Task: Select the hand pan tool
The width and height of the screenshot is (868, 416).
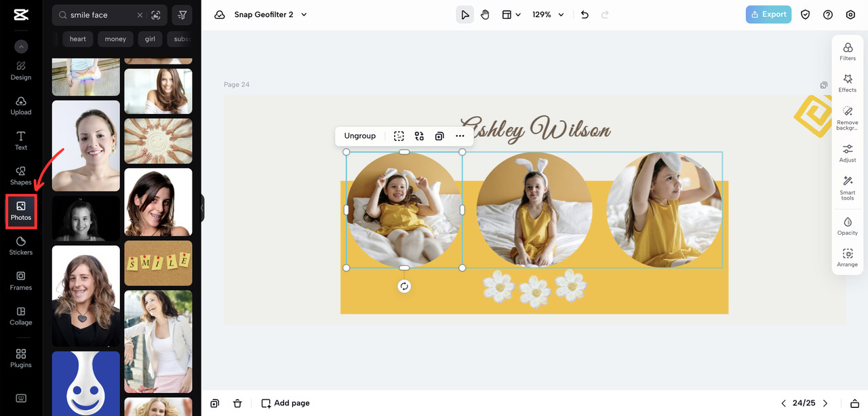Action: (x=485, y=14)
